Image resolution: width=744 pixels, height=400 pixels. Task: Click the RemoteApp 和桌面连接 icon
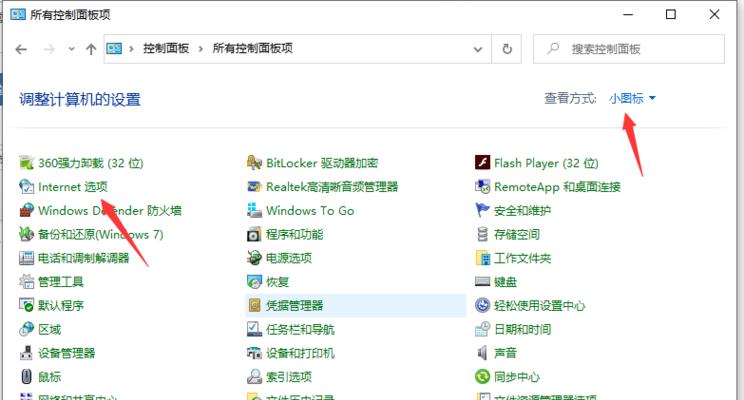482,186
